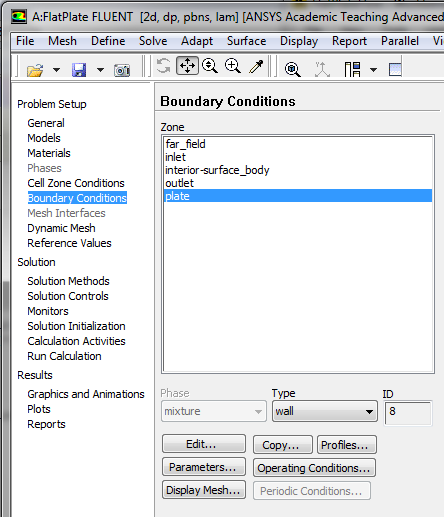Pick the probe eyedropper tool
Screen dimensions: 444x517
tap(256, 66)
